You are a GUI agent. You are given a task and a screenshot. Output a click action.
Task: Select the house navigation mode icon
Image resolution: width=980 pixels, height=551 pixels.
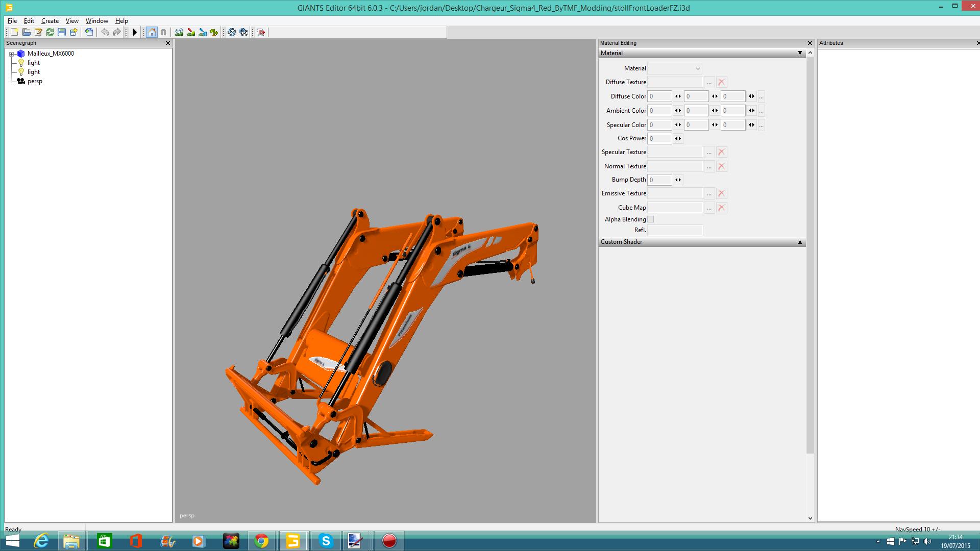(152, 32)
